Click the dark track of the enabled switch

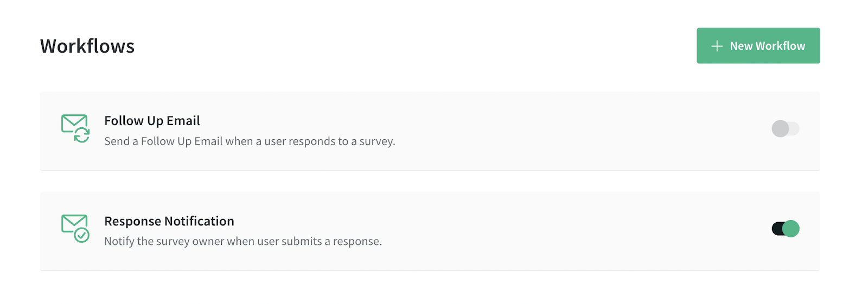pos(777,229)
